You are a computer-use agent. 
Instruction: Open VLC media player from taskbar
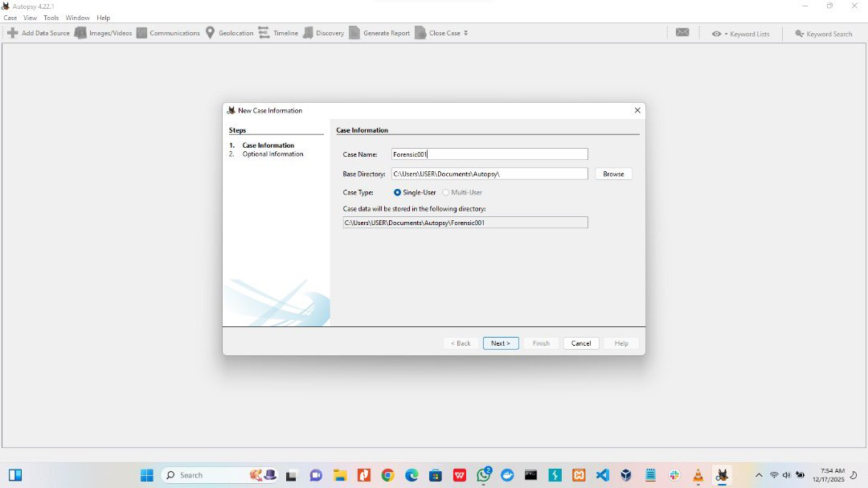tap(698, 475)
